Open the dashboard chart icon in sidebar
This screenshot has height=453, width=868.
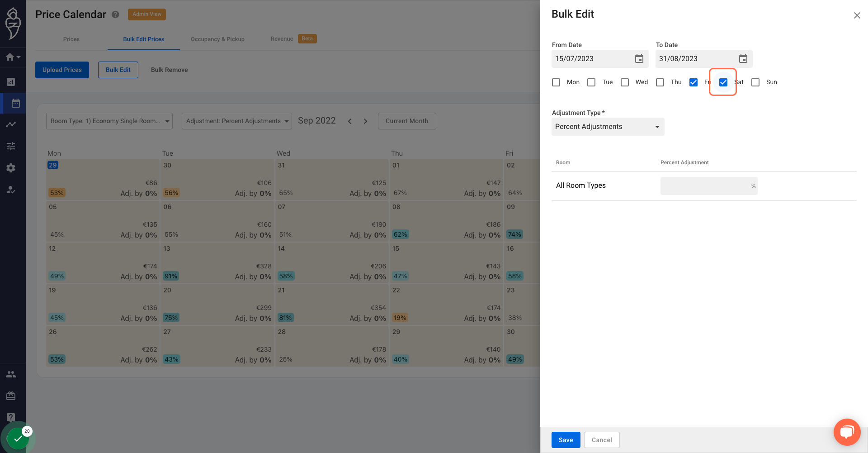tap(11, 82)
